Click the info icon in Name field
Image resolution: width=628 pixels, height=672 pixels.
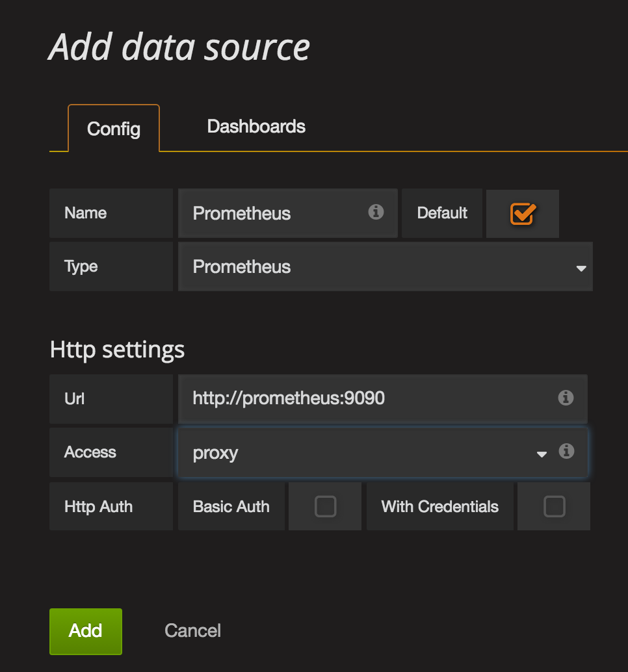click(376, 213)
